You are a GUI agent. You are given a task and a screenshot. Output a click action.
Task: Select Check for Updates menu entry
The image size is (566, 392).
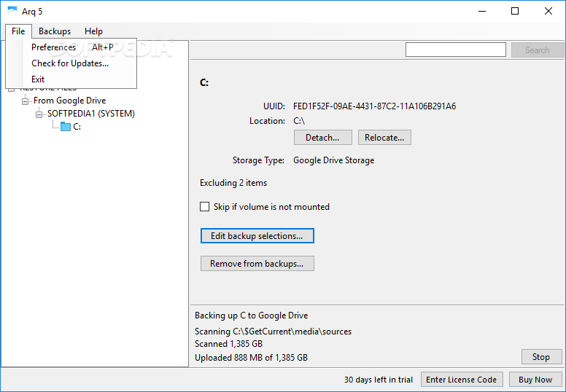tap(71, 63)
